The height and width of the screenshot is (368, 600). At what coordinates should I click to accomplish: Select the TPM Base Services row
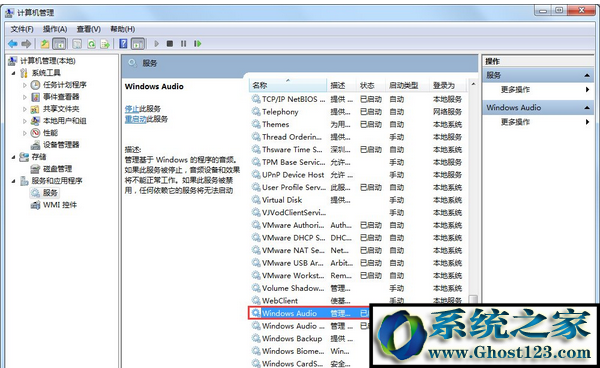pyautogui.click(x=359, y=162)
